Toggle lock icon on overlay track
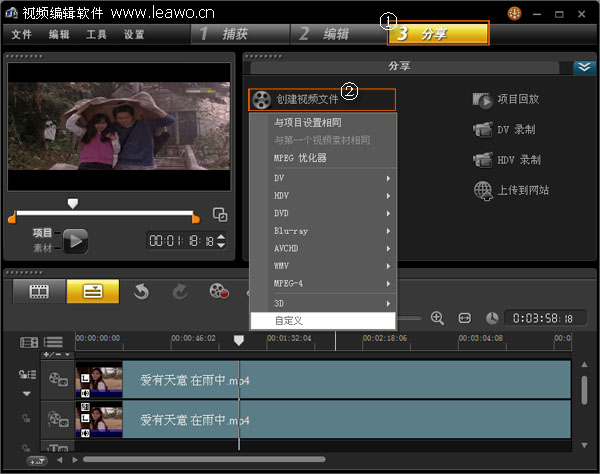600x474 pixels. 26,419
